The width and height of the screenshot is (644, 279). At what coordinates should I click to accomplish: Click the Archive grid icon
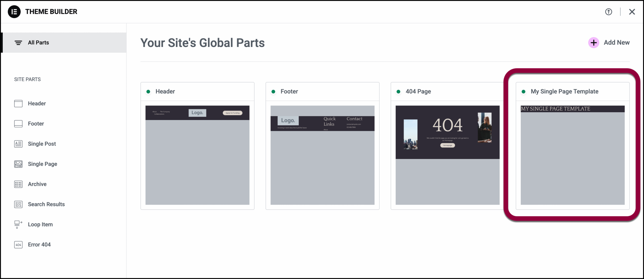(18, 184)
